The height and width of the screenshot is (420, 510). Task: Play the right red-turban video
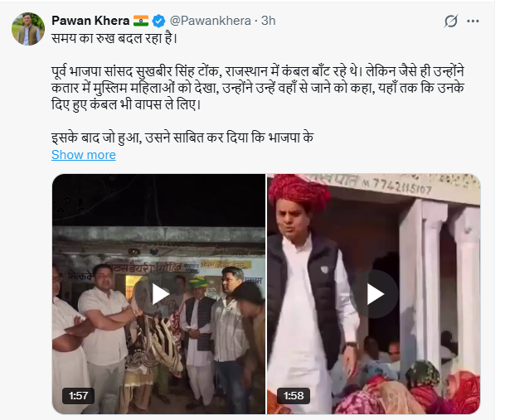tap(374, 294)
